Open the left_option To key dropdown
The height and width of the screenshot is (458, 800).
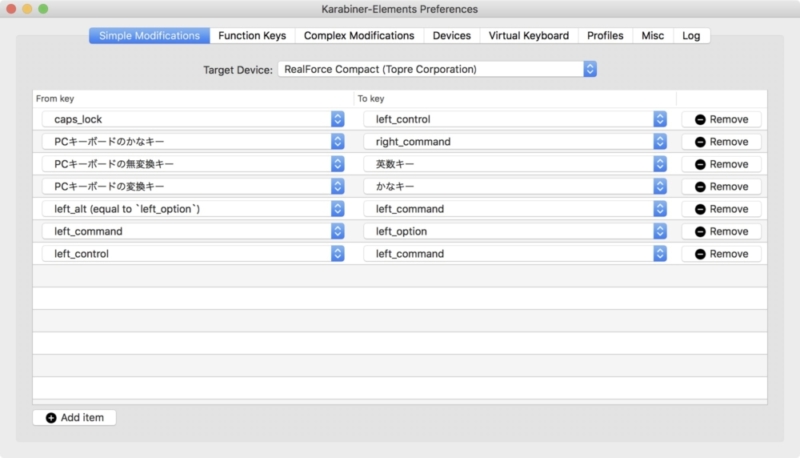pos(515,232)
